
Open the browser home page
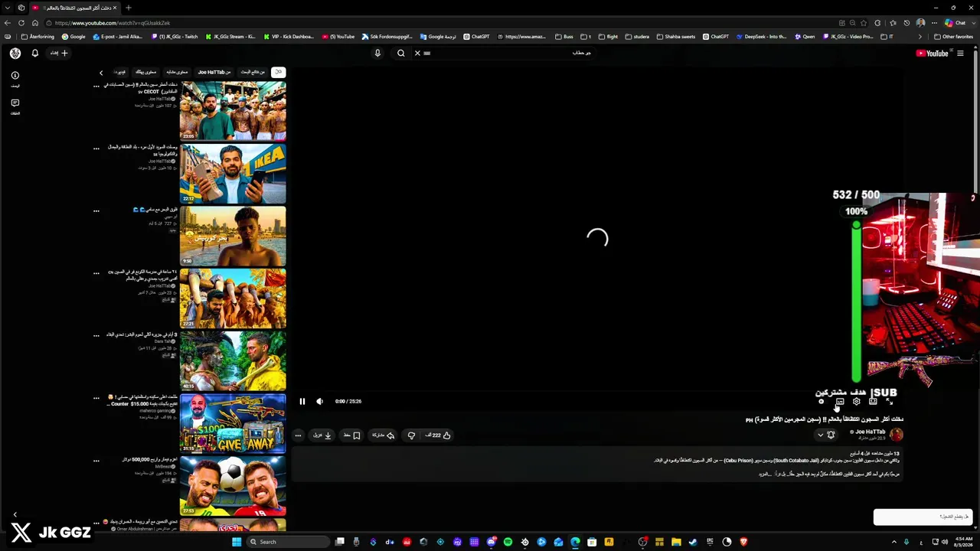point(34,23)
